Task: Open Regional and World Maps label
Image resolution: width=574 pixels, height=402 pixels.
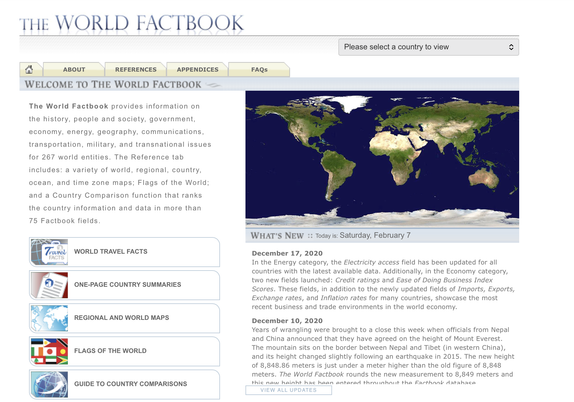Action: 122,317
